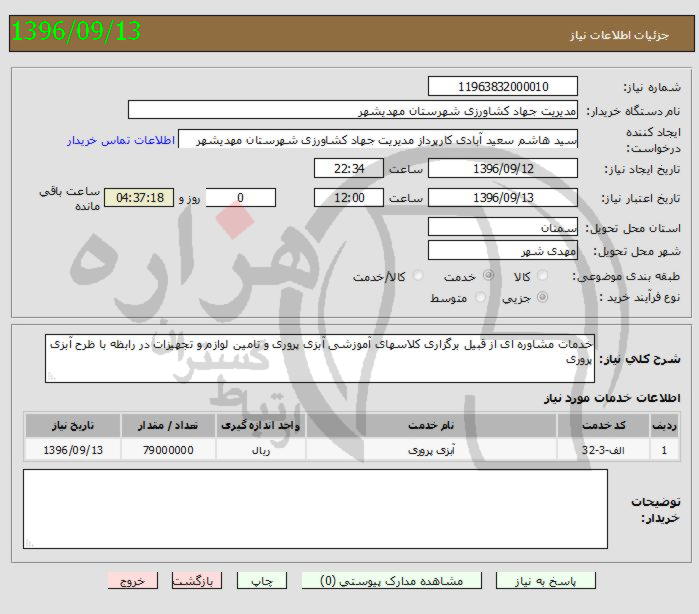
Task: Select the متوسط purchase type radio
Action: coord(480,297)
